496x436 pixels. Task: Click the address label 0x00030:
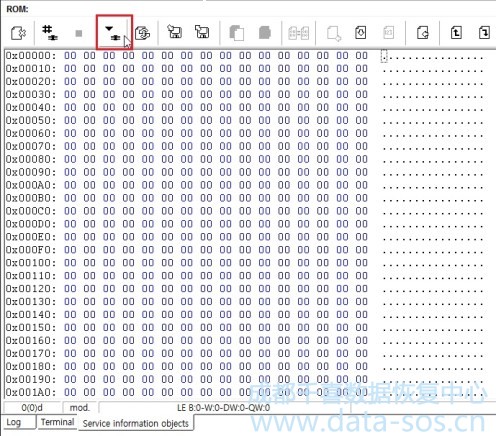point(31,95)
